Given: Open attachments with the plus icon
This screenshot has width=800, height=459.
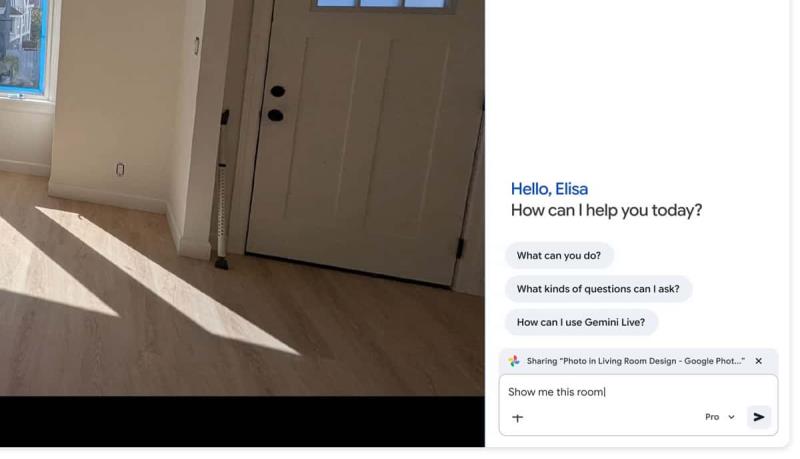Looking at the screenshot, I should 517,418.
